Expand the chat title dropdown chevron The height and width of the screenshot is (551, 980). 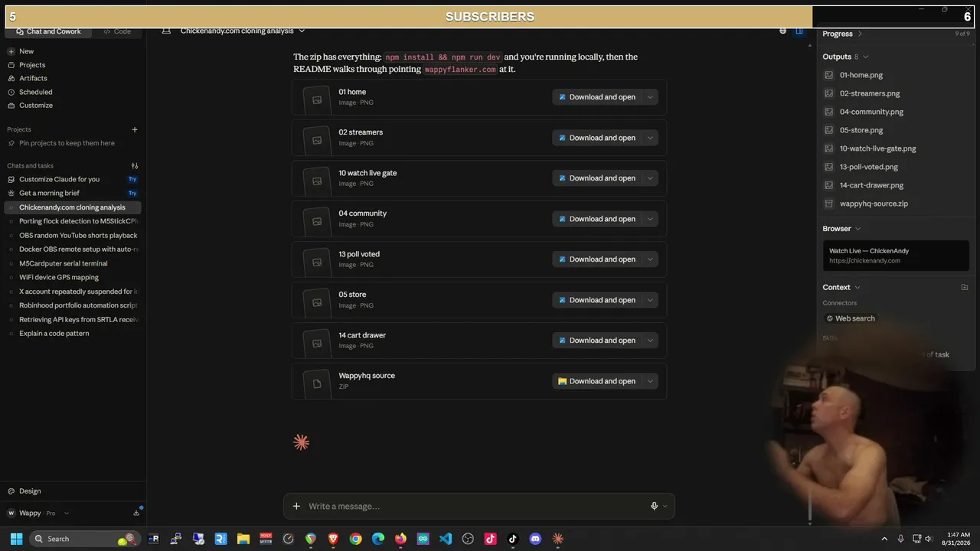302,31
